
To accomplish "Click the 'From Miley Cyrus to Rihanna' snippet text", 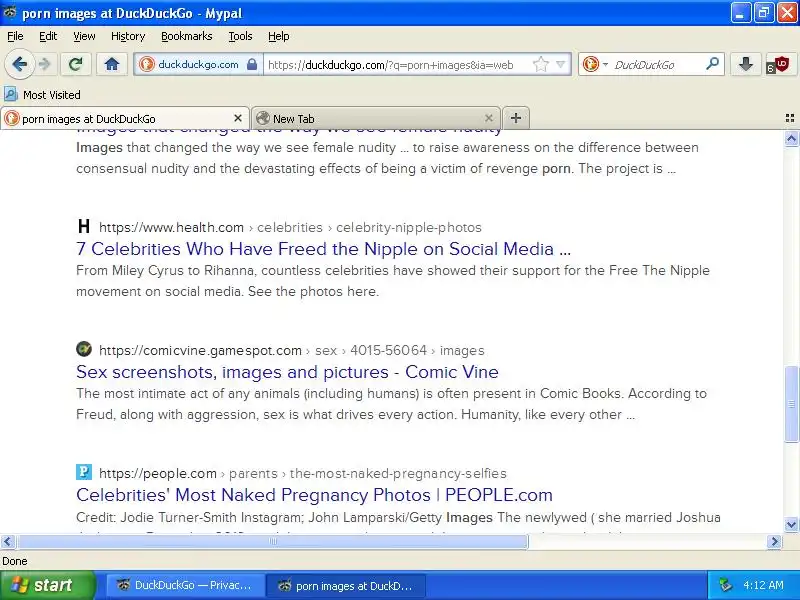I will click(x=393, y=281).
